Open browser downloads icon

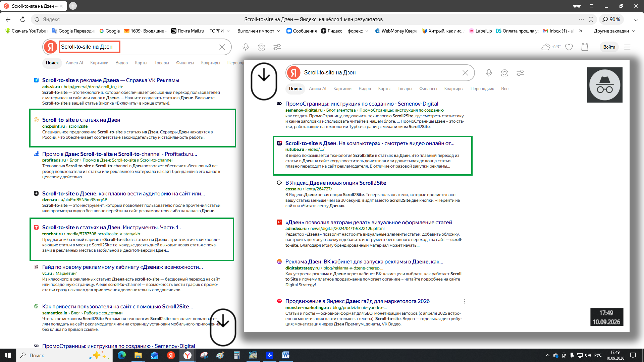[x=636, y=19]
